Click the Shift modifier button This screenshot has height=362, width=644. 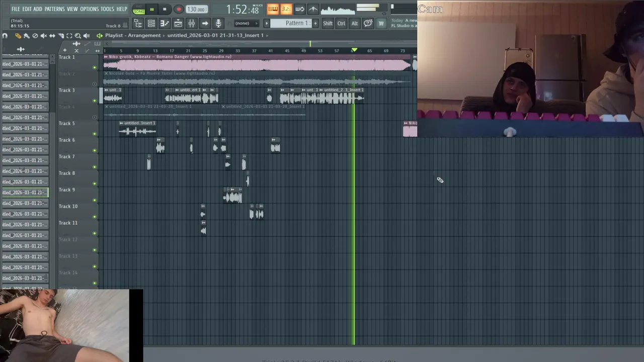[328, 23]
